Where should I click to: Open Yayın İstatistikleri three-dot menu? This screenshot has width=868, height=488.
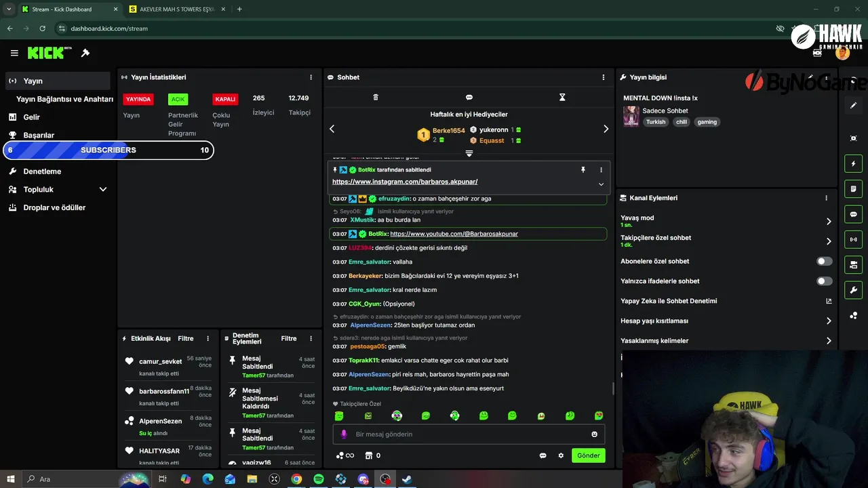click(311, 77)
